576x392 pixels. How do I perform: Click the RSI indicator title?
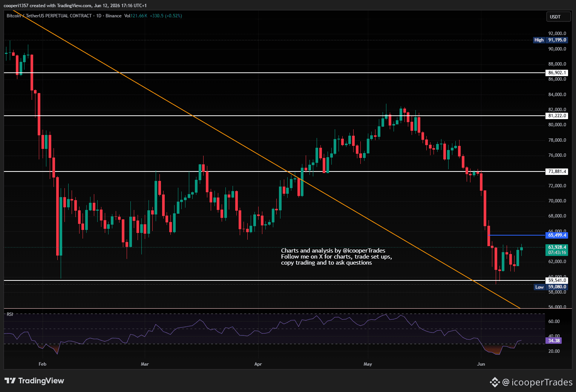10,314
